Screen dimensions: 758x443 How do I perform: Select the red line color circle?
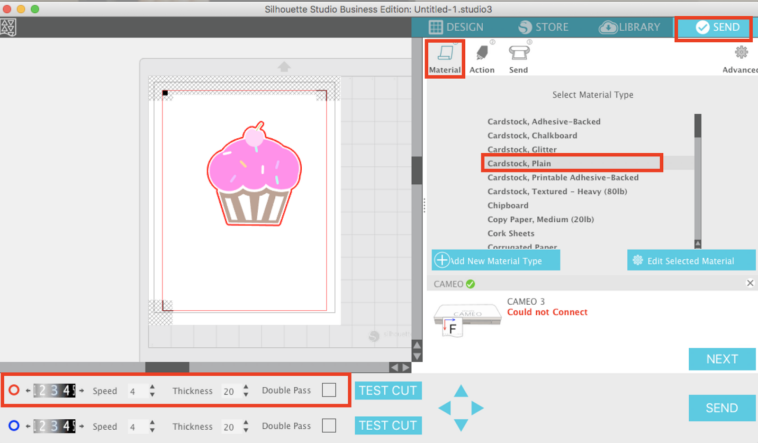14,391
